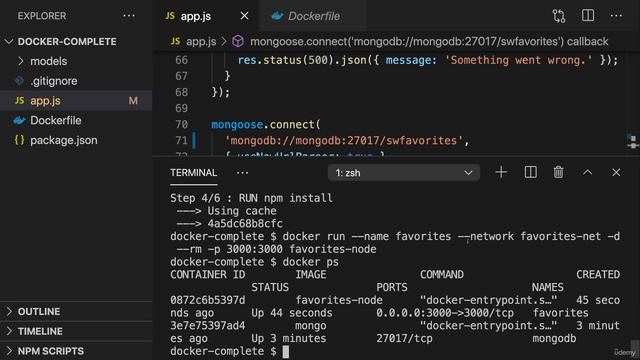Click the modified M badge on app.js

[x=133, y=100]
